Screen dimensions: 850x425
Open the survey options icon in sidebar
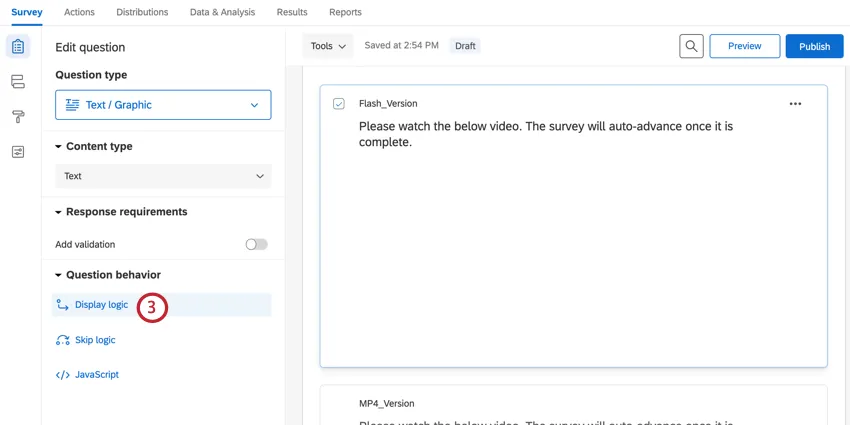(17, 152)
